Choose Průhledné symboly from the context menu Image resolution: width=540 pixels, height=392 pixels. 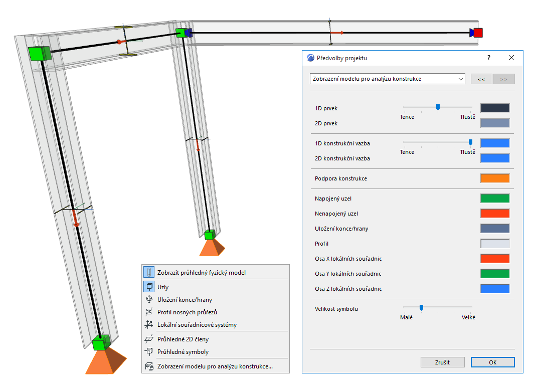point(183,352)
